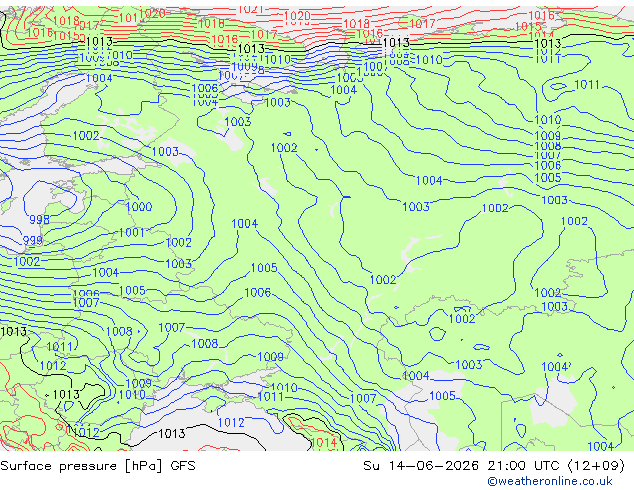
Task: Open the weatheronline.co.uk credit link
Action: click(550, 481)
